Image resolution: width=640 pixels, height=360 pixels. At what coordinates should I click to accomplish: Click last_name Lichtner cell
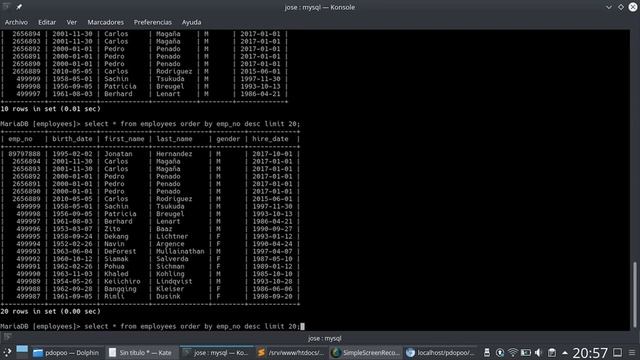[x=172, y=236]
